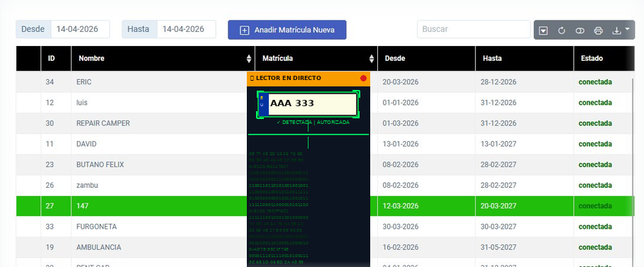Viewport: 644px width, 267px height.
Task: Select the AMBULANCIA row name
Action: click(99, 247)
